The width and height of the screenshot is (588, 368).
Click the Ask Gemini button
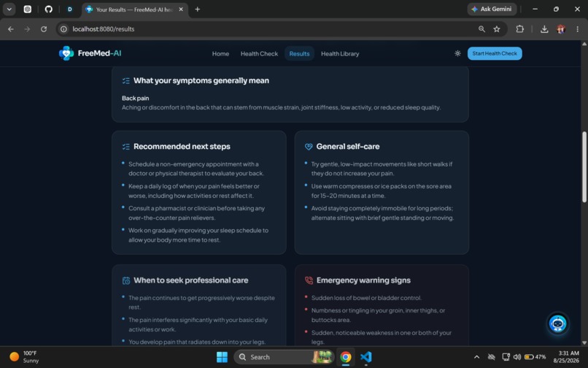click(492, 9)
